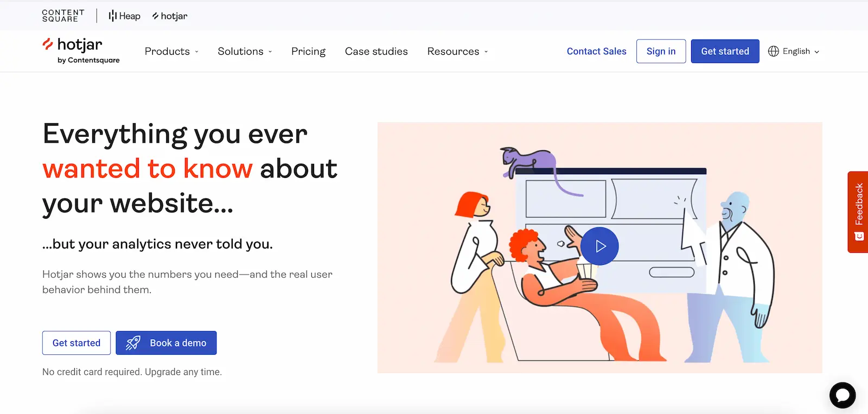Expand the Products dropdown menu
Screen dimensions: 868x414
(x=171, y=51)
